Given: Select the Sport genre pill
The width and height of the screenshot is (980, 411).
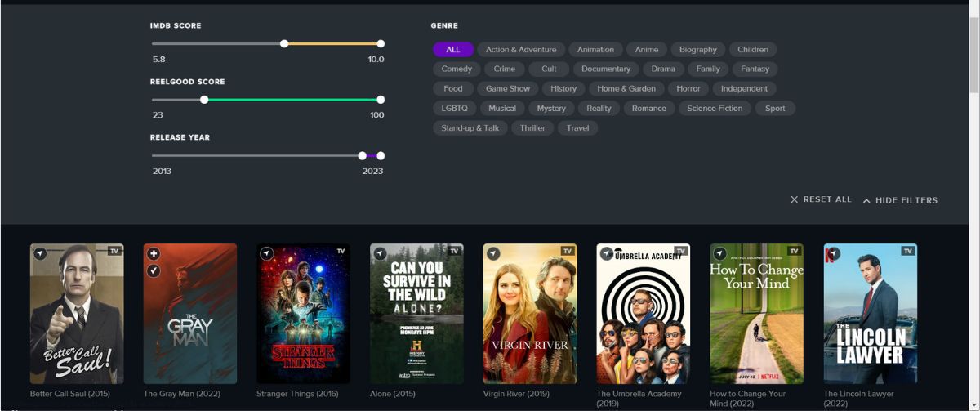Looking at the screenshot, I should tap(775, 109).
